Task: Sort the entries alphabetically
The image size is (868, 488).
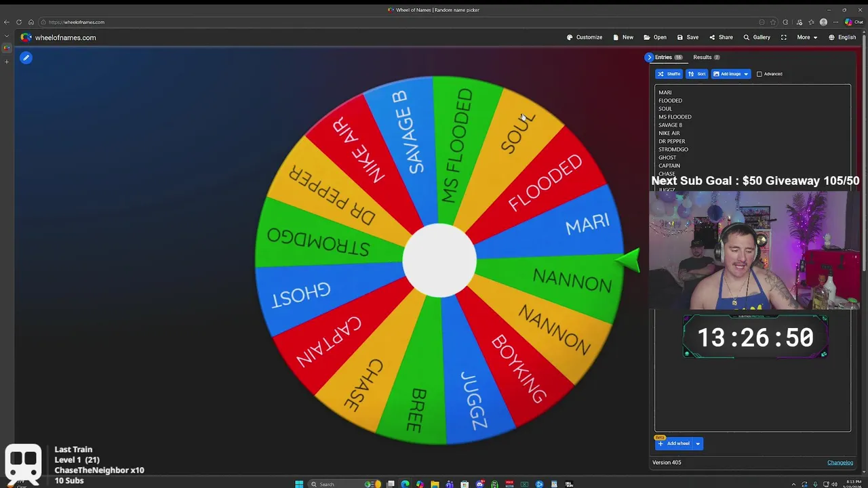Action: [x=696, y=74]
